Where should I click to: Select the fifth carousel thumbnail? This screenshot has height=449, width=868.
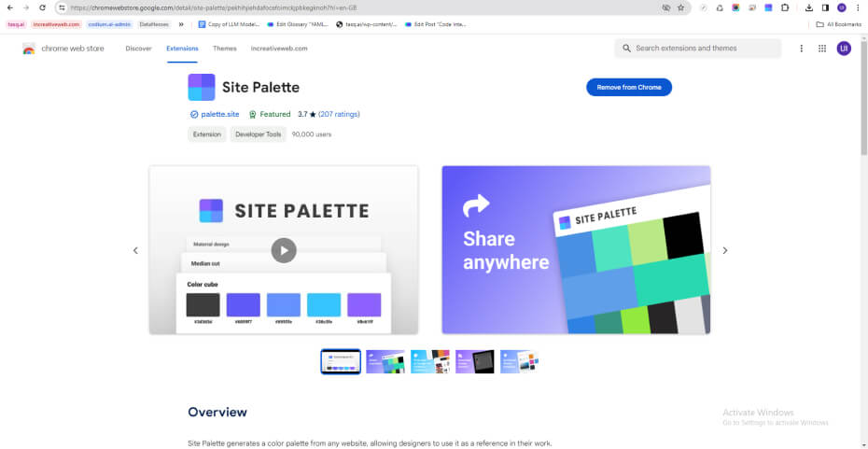519,361
